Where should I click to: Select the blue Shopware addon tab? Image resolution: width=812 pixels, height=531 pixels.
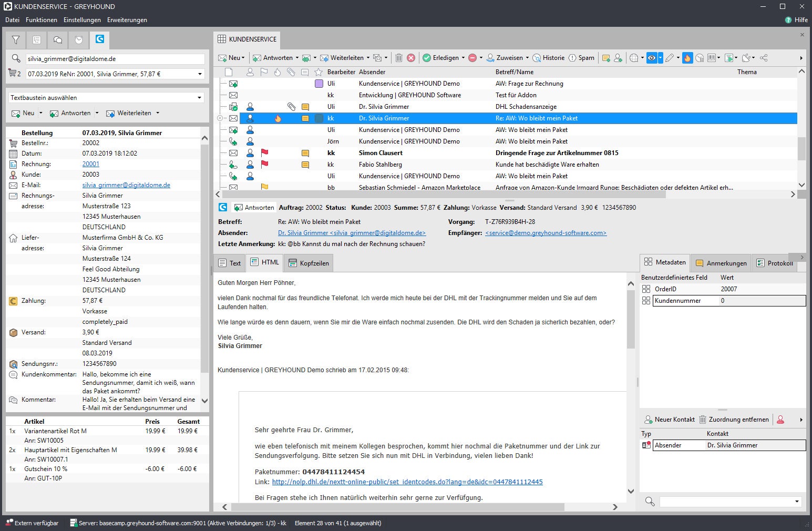(x=100, y=39)
